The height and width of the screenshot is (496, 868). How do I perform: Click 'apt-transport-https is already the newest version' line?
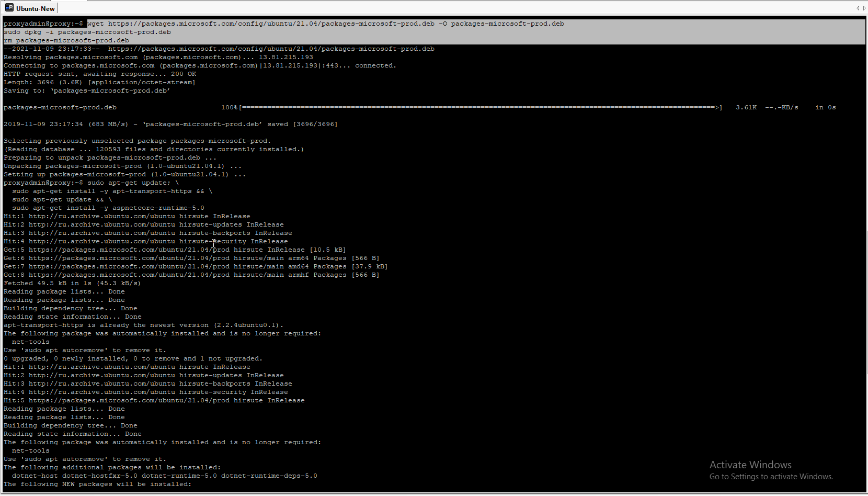(143, 325)
